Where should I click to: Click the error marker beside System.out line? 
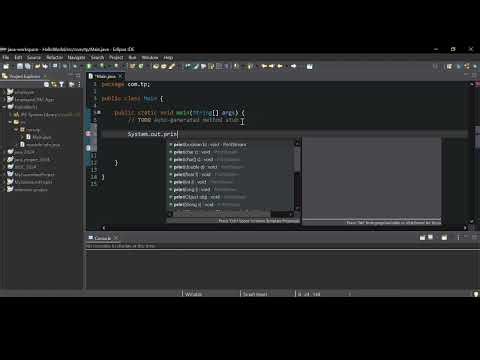[88, 134]
